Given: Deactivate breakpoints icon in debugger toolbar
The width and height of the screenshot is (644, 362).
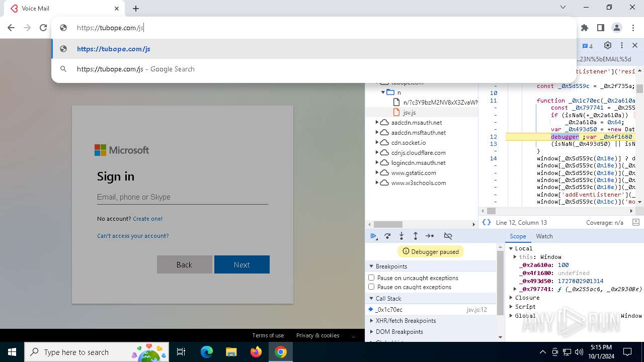Looking at the screenshot, I should (x=448, y=236).
